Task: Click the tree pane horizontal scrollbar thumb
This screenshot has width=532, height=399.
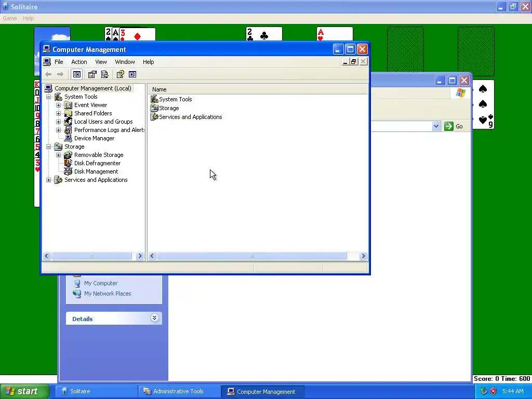Action: (91, 256)
